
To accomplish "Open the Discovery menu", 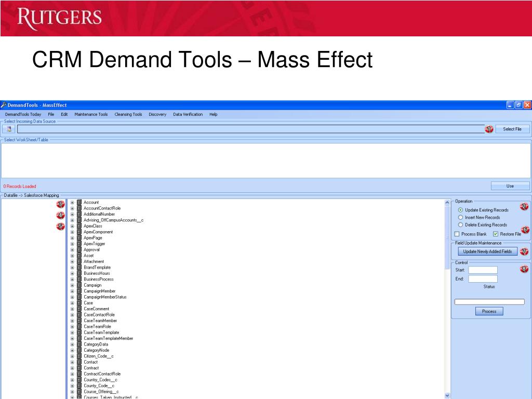I will tap(157, 114).
